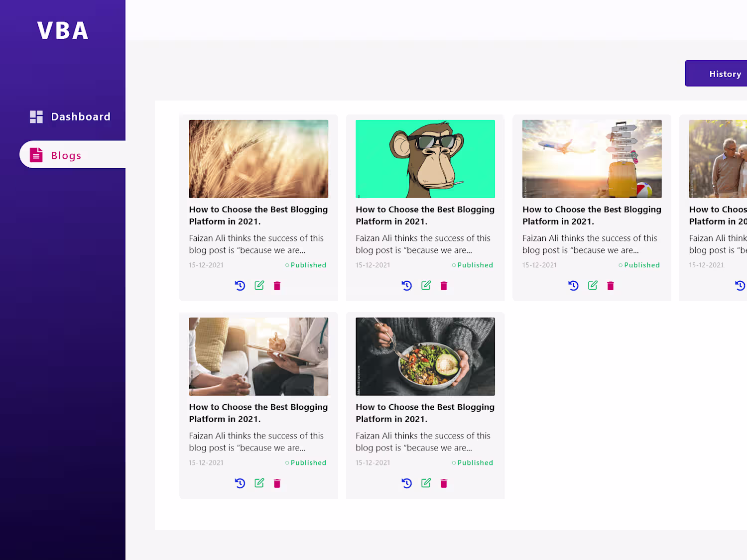Click the Published status on the airplane card

(x=639, y=265)
